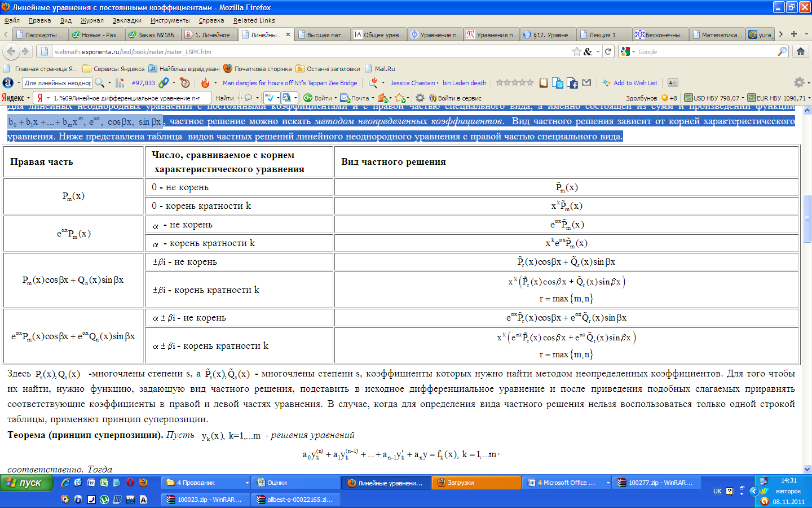Bookmark this page with the star icon
The image size is (812, 508).
pos(576,51)
